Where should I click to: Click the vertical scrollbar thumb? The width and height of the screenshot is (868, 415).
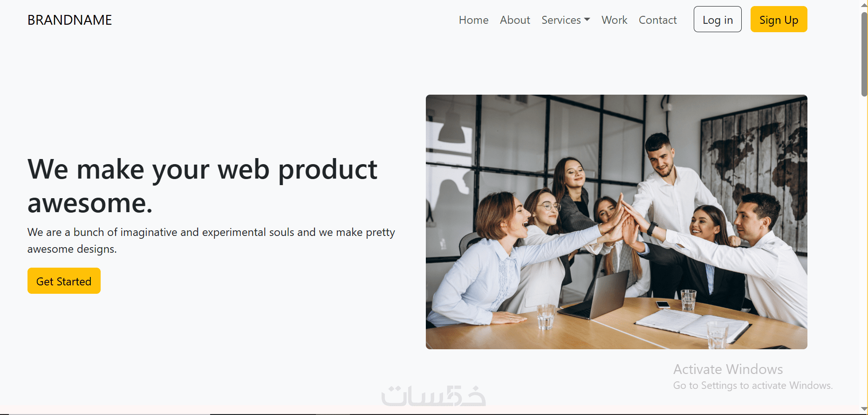click(864, 54)
